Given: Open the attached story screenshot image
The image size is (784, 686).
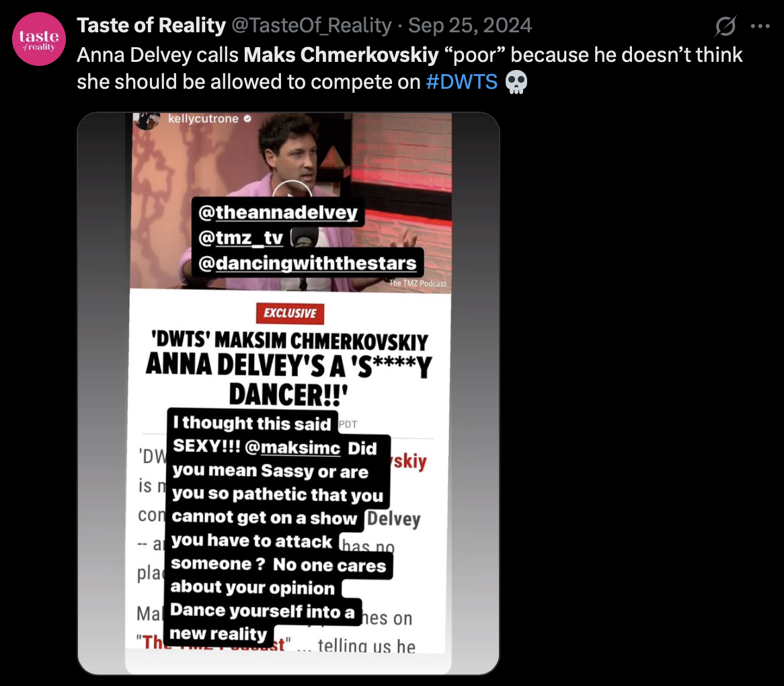Looking at the screenshot, I should (x=288, y=393).
